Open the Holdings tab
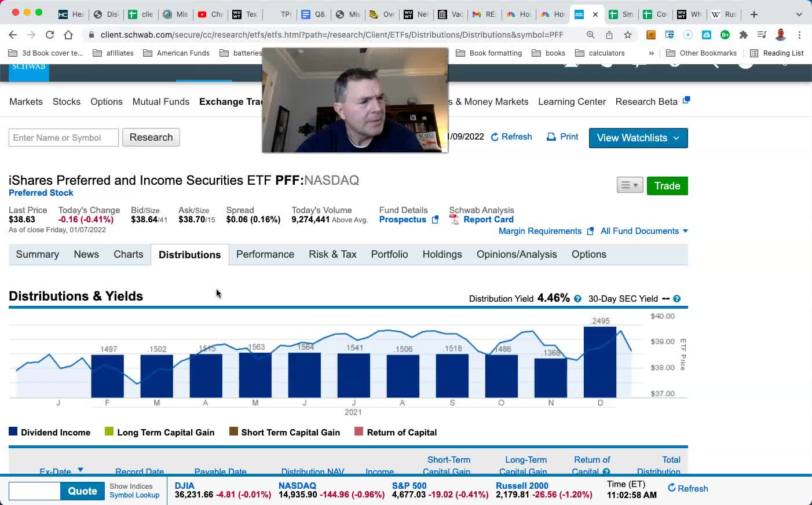Viewport: 812px width, 505px height. pyautogui.click(x=442, y=254)
